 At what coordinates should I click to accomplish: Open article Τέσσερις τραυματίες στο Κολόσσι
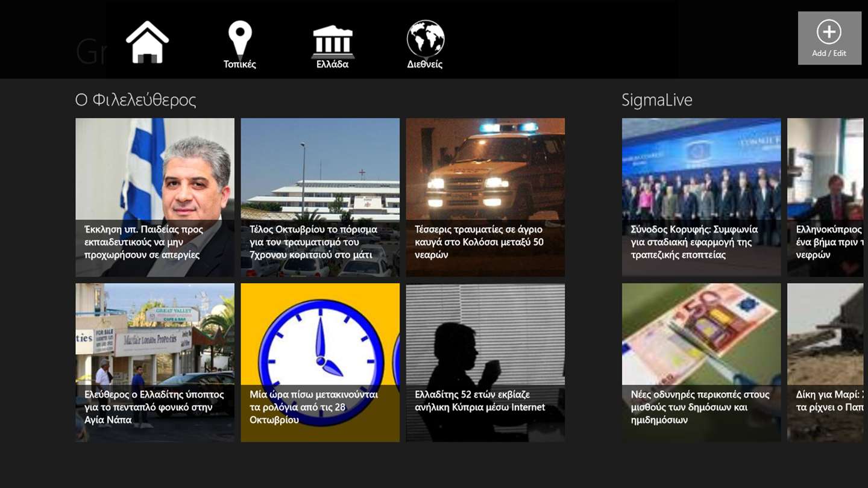pos(485,197)
